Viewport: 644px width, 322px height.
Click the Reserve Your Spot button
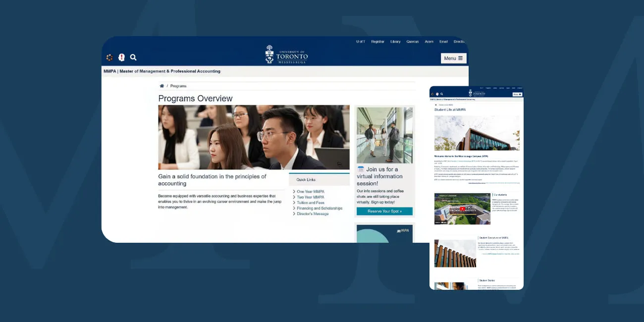[x=384, y=211]
